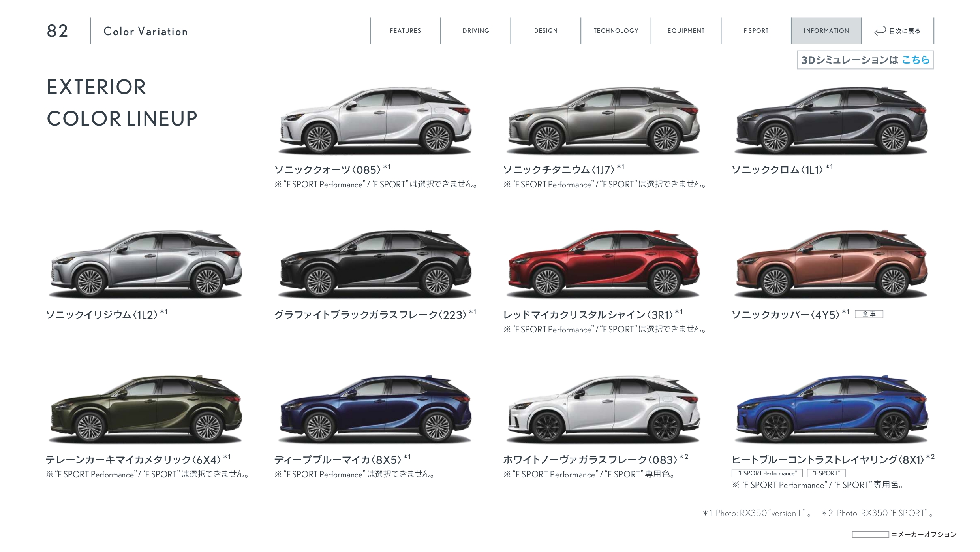The width and height of the screenshot is (980, 552).
Task: Open the 3D simulation こちら link
Action: tap(916, 60)
